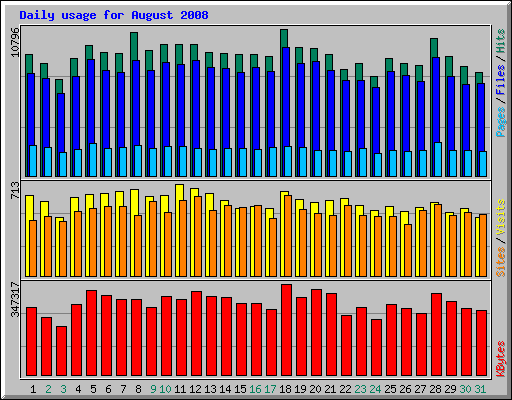Click day label 19 on the x-axis
Image resolution: width=512 pixels, height=400 pixels.
(300, 389)
